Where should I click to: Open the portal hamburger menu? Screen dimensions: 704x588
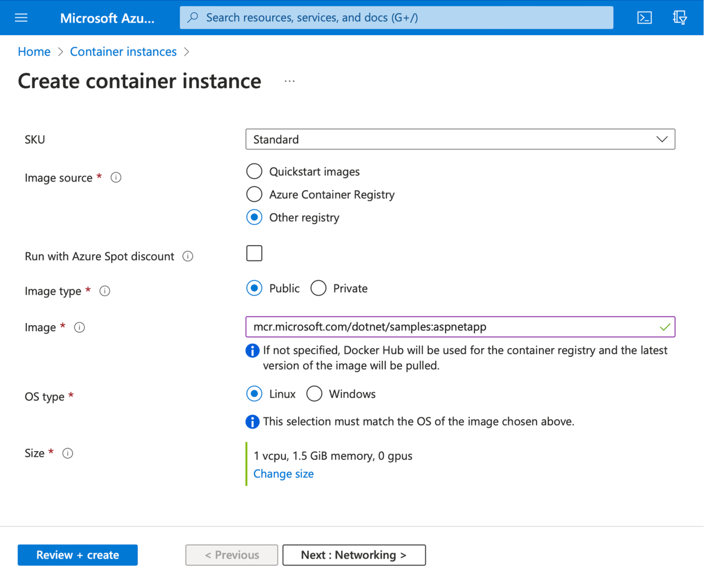click(x=20, y=17)
